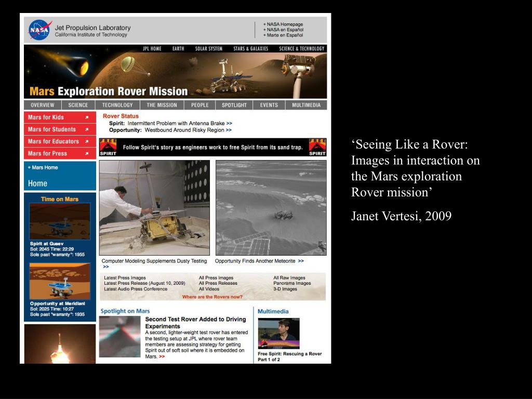Open Spotlight 3-D anaglyph thumbnail
Image resolution: width=532 pixels, height=399 pixels.
pos(120,336)
